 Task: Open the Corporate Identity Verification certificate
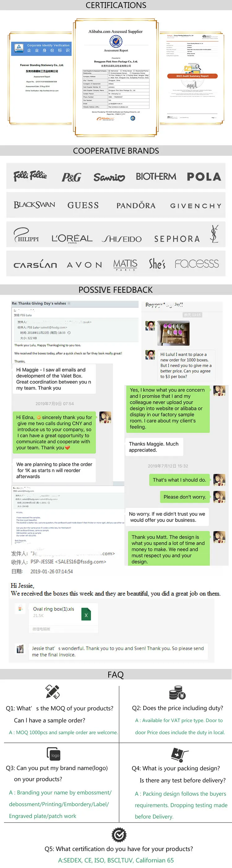(x=42, y=77)
